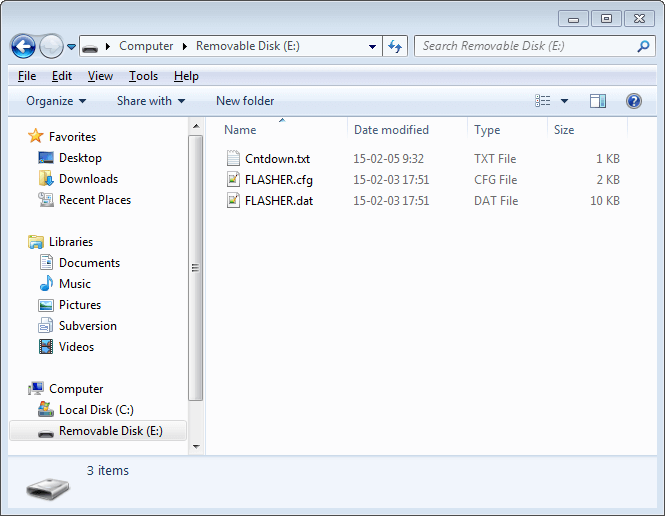Sort files by Date modified column
The height and width of the screenshot is (516, 665).
(x=391, y=130)
